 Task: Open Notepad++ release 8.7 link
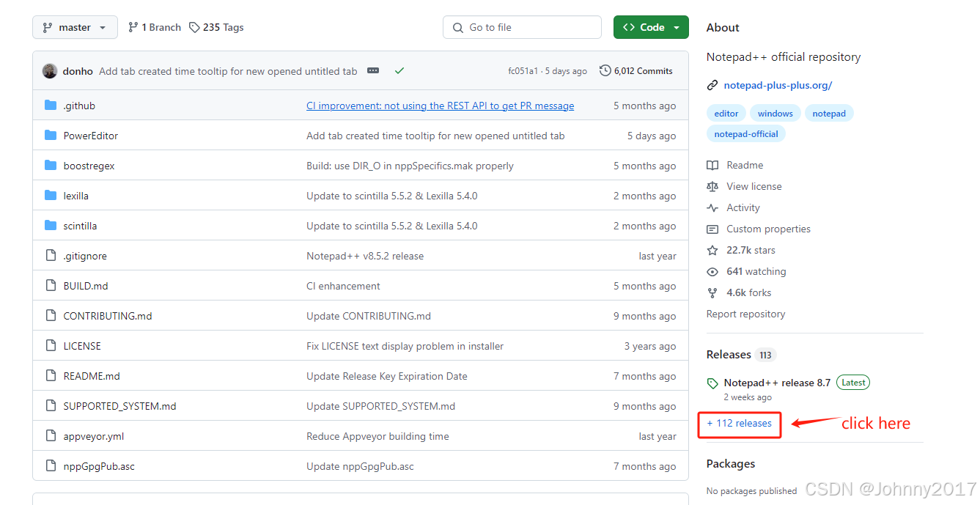click(777, 383)
